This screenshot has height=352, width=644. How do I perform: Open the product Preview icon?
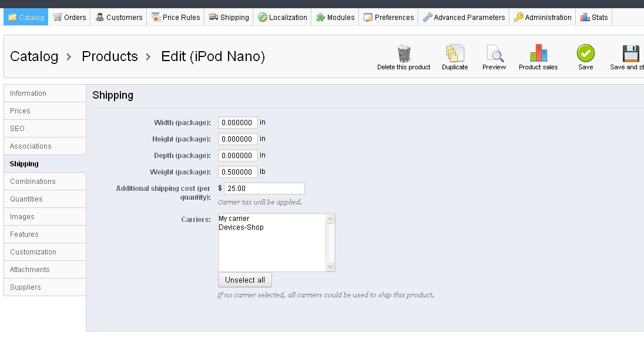(494, 53)
